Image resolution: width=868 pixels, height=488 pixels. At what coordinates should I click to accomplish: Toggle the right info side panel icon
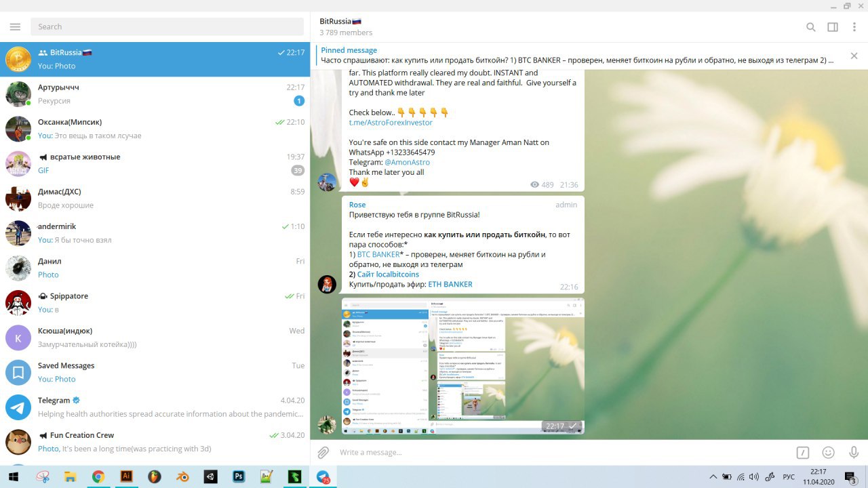tap(833, 27)
